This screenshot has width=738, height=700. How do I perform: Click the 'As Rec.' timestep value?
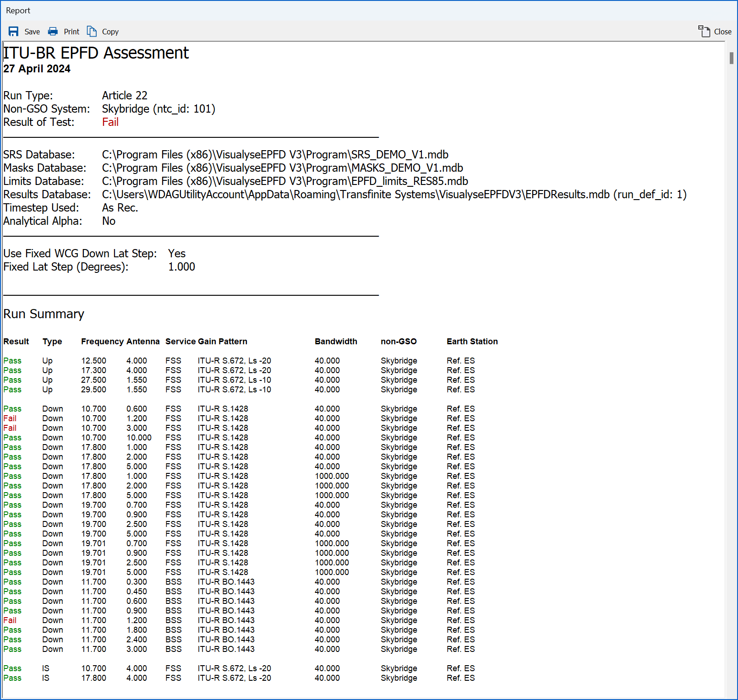pos(120,208)
